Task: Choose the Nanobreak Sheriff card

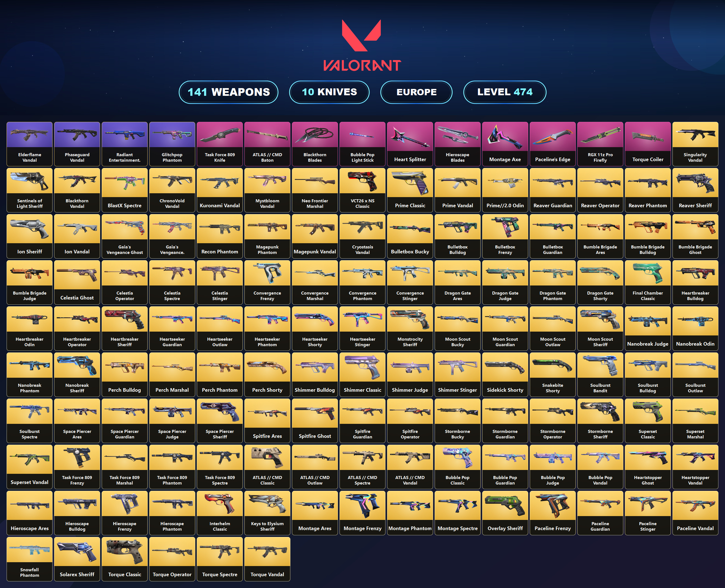Action: pos(77,374)
